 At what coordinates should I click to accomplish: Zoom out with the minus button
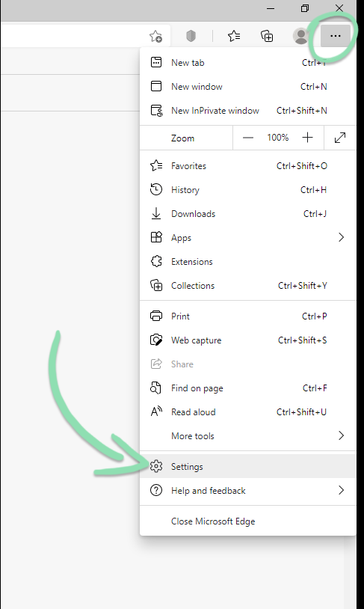point(248,138)
